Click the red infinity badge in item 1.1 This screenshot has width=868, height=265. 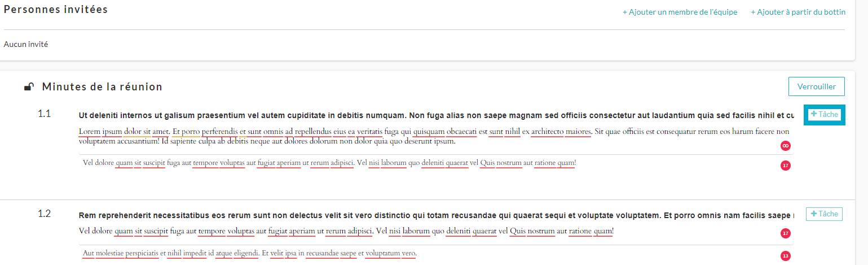pos(785,146)
